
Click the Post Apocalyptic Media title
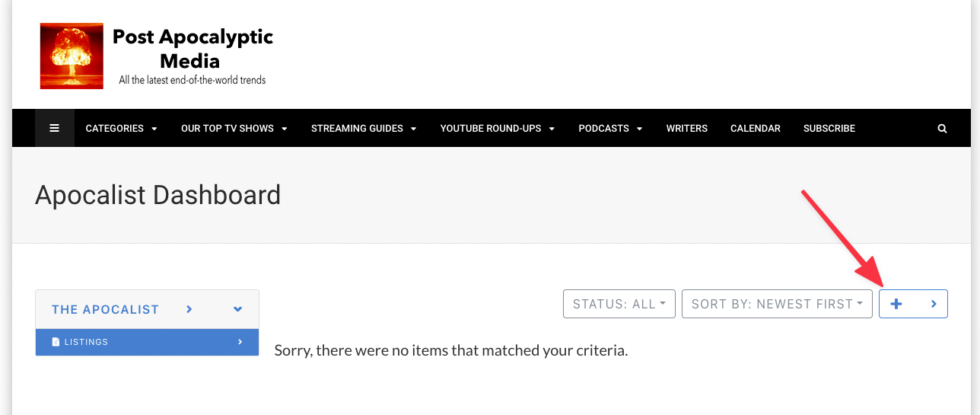coord(192,49)
